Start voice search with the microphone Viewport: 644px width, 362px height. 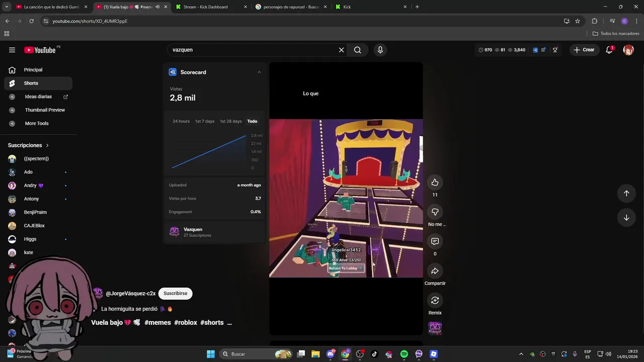point(380,50)
